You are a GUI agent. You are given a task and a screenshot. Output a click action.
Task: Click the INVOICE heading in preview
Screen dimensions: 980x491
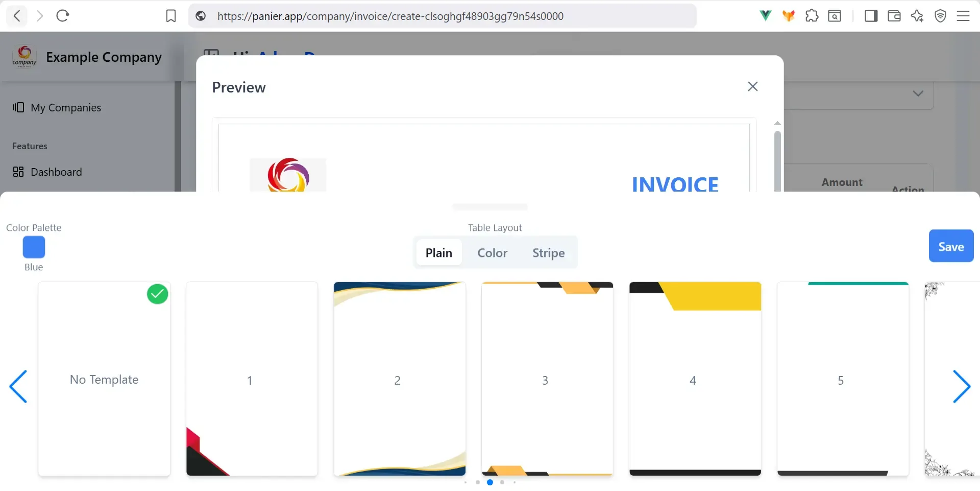[x=675, y=184]
